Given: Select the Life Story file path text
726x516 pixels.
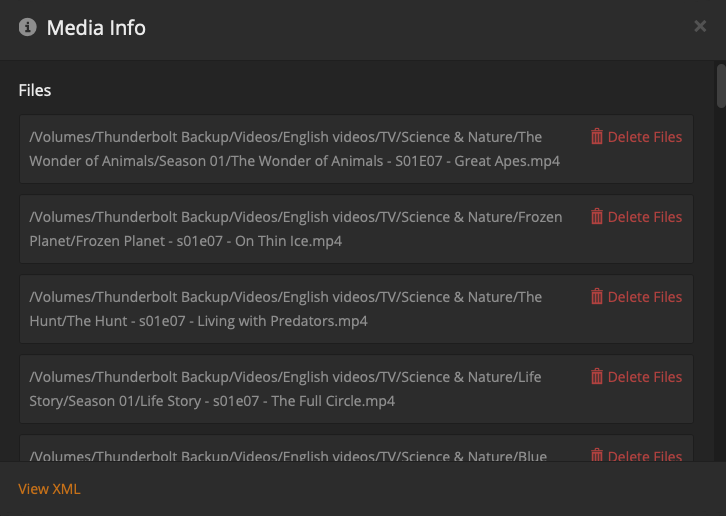Looking at the screenshot, I should click(285, 389).
